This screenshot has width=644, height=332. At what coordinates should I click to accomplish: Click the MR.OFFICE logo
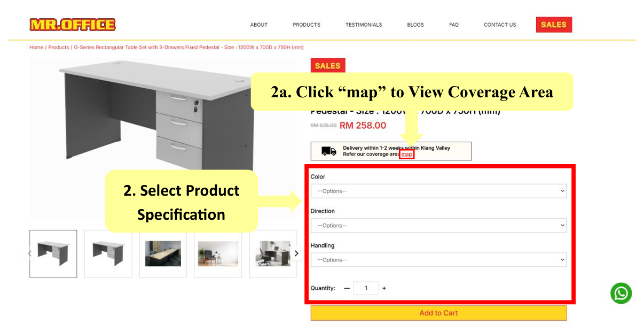click(x=73, y=25)
